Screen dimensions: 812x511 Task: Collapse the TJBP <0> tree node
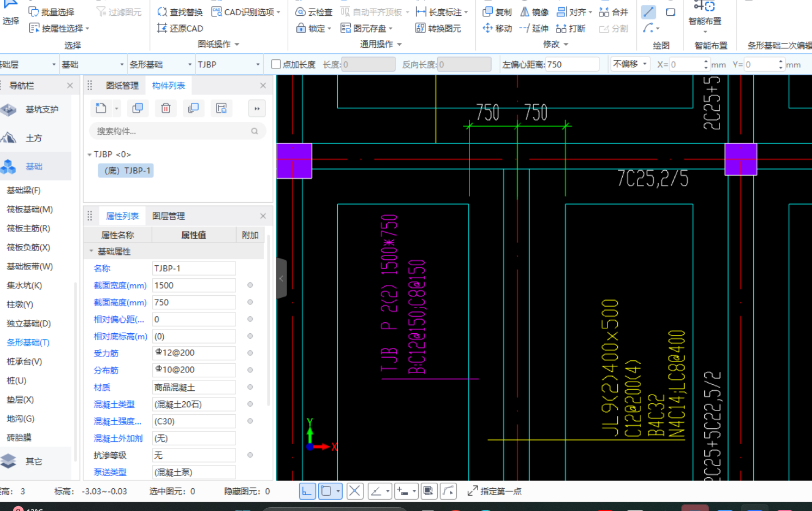(x=90, y=155)
